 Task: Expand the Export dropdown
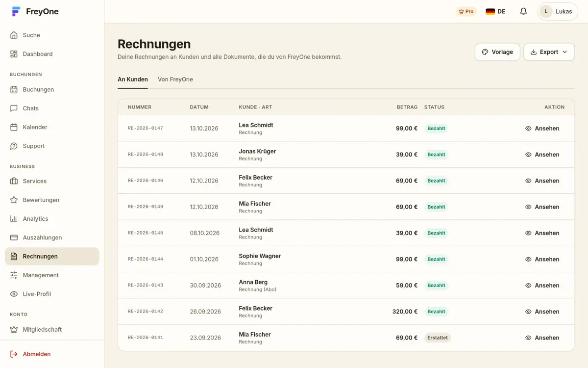pyautogui.click(x=549, y=52)
